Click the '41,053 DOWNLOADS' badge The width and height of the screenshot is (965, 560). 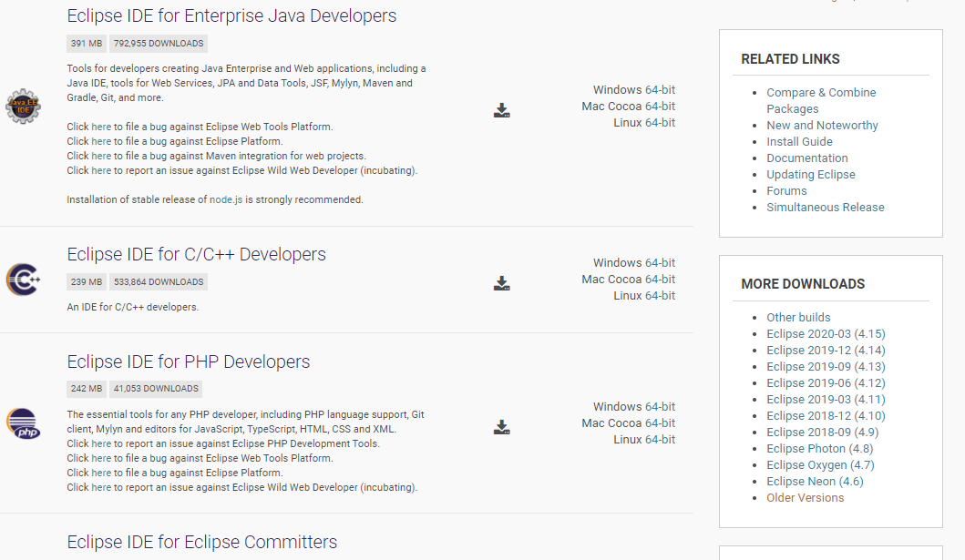(156, 389)
